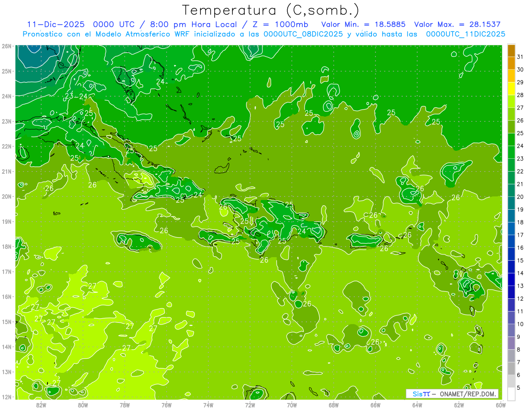Click the "70W" longitude axis label

pyautogui.click(x=292, y=405)
